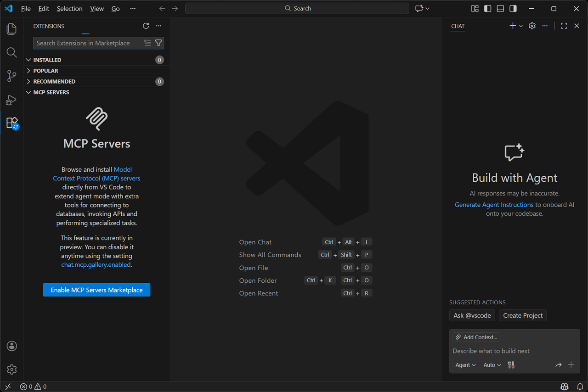Open the Selection menu

[x=70, y=8]
